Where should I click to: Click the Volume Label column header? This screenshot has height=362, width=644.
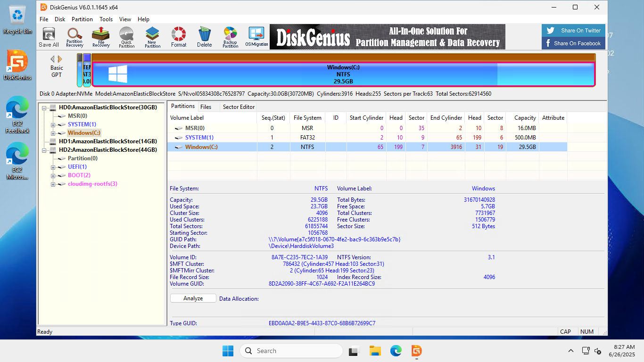(212, 118)
